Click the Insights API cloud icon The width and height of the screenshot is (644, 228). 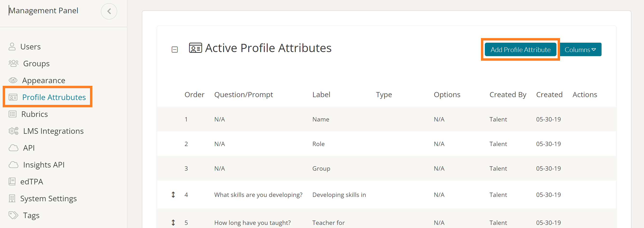pos(14,165)
